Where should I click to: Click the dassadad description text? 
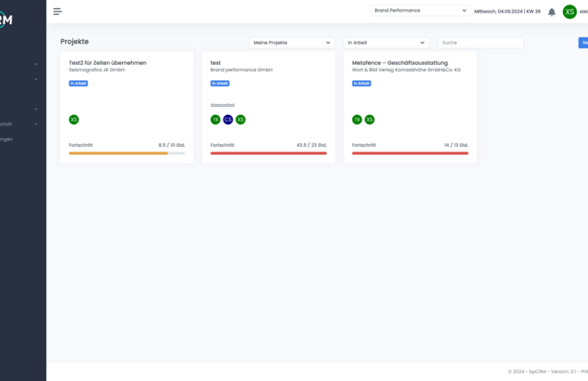coord(223,105)
